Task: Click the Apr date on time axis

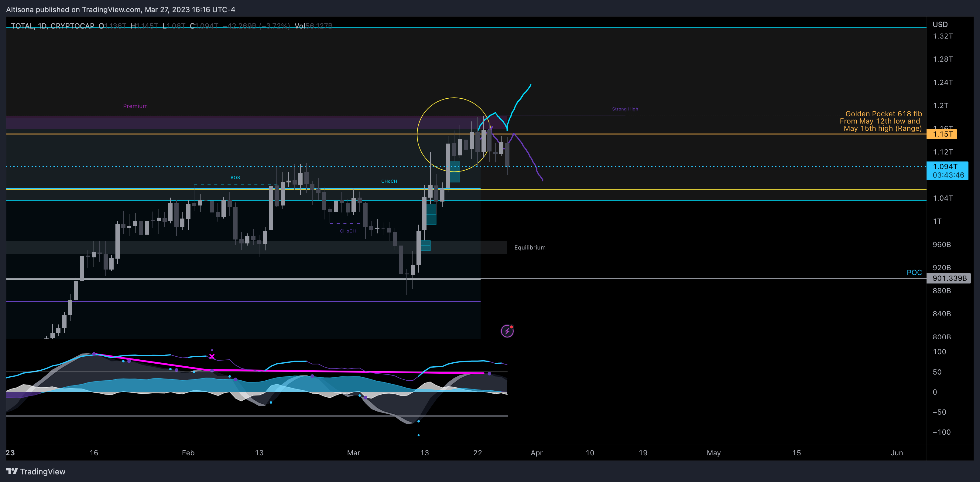Action: pos(536,453)
